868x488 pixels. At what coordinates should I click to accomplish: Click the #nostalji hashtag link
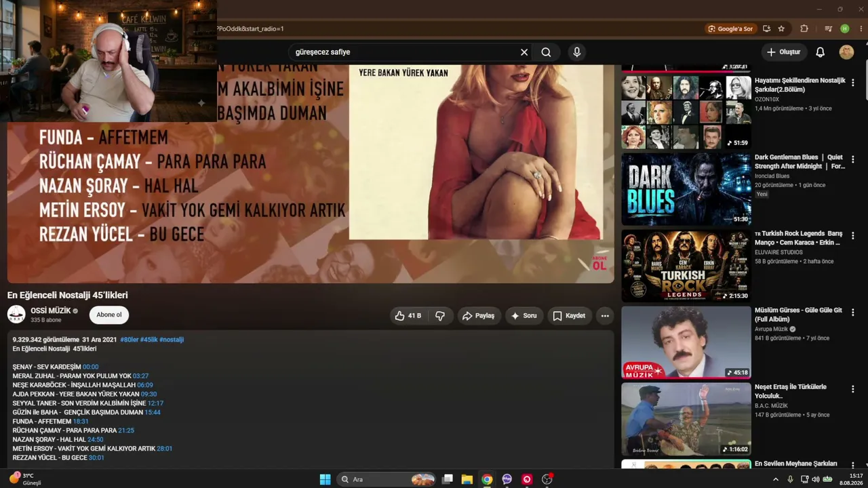(x=172, y=340)
